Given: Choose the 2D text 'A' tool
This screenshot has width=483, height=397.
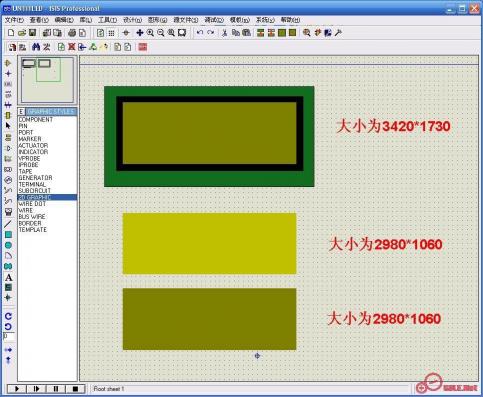Looking at the screenshot, I should [x=8, y=277].
